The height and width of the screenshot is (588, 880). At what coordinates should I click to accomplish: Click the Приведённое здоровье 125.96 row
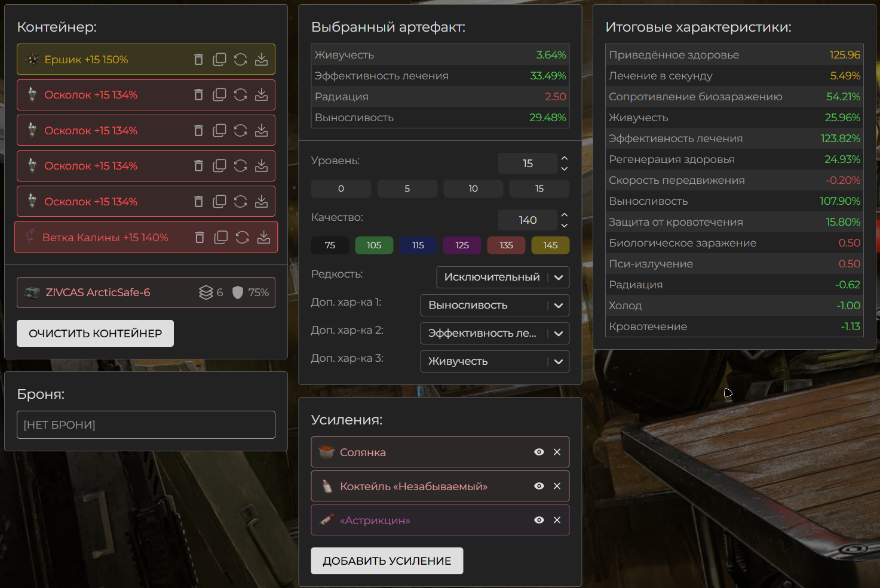734,55
